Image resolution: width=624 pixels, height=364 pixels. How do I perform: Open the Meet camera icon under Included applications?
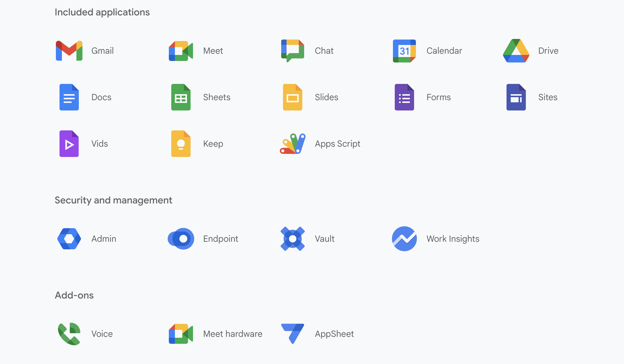click(x=181, y=51)
